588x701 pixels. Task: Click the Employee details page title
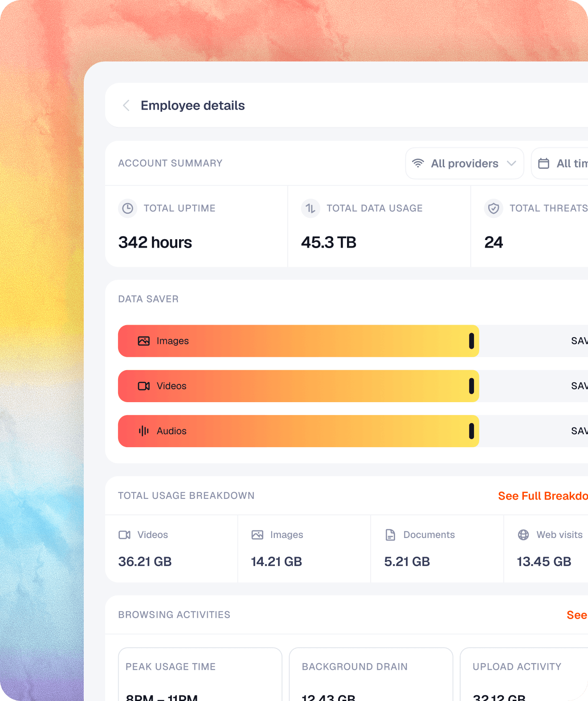tap(193, 106)
